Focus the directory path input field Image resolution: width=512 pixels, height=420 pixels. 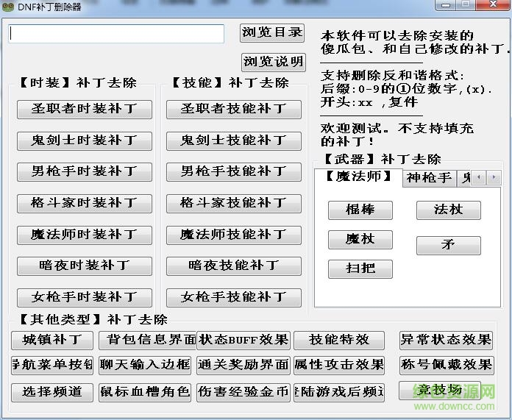coord(116,34)
